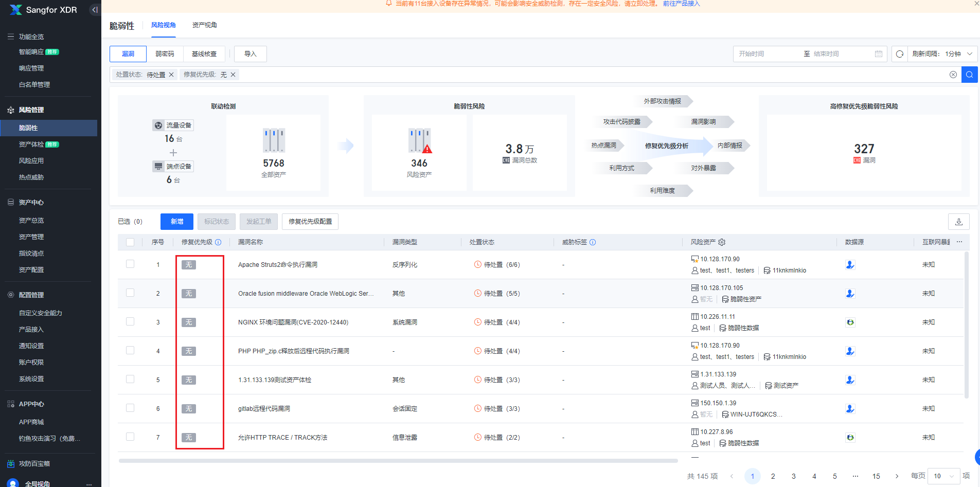This screenshot has height=487, width=980.
Task: Check the select-all checkbox in table header
Action: (x=130, y=242)
